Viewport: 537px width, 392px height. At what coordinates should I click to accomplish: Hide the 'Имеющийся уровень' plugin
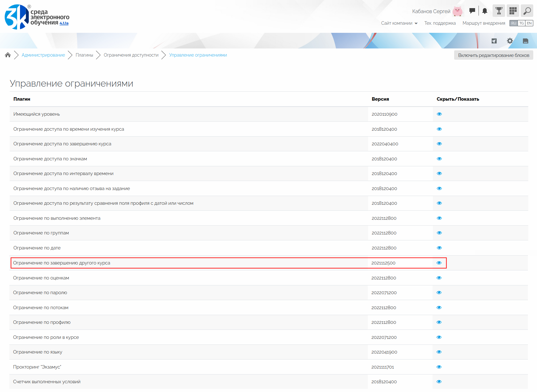coord(439,114)
